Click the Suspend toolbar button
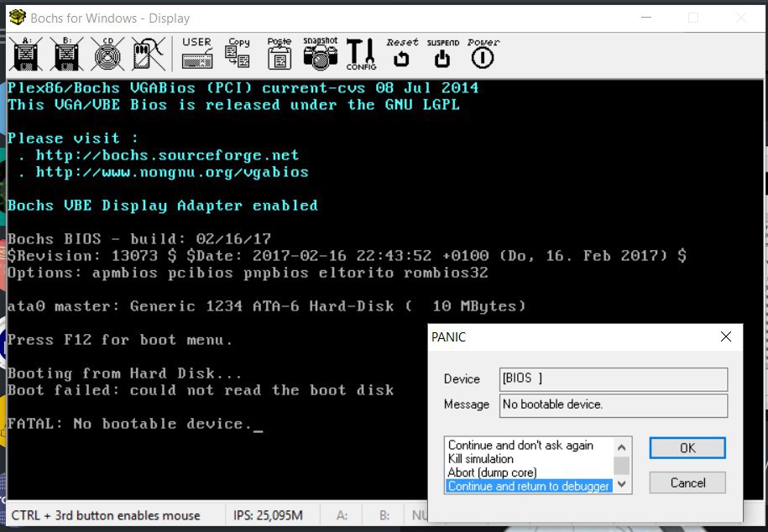This screenshot has width=768, height=532. click(443, 53)
